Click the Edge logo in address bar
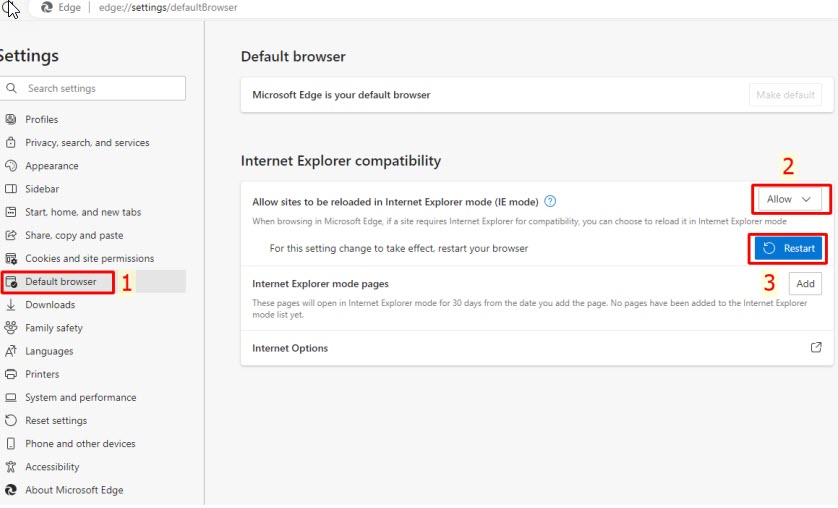Viewport: 838px width, 508px height. (x=47, y=8)
